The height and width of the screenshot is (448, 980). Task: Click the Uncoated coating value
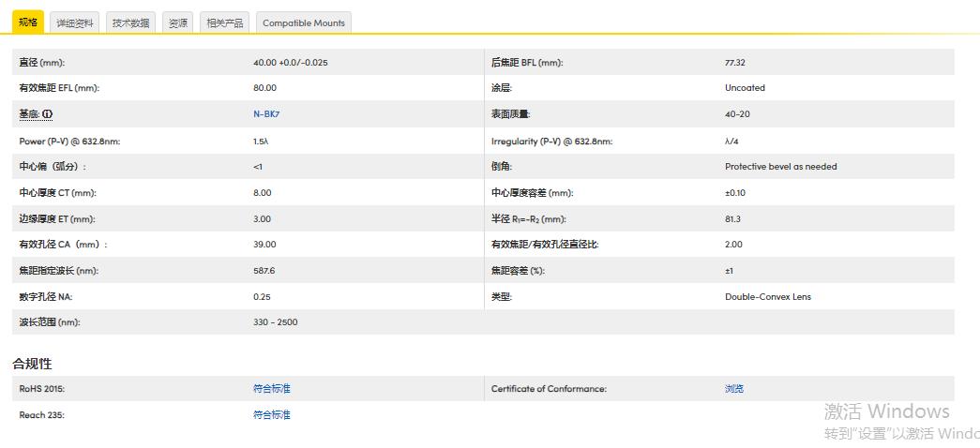(745, 88)
